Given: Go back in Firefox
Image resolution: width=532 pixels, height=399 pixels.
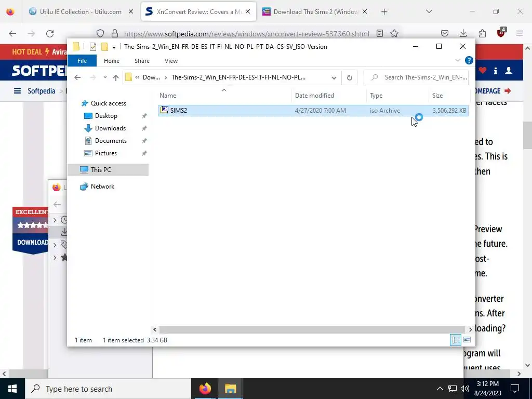Looking at the screenshot, I should 12,33.
